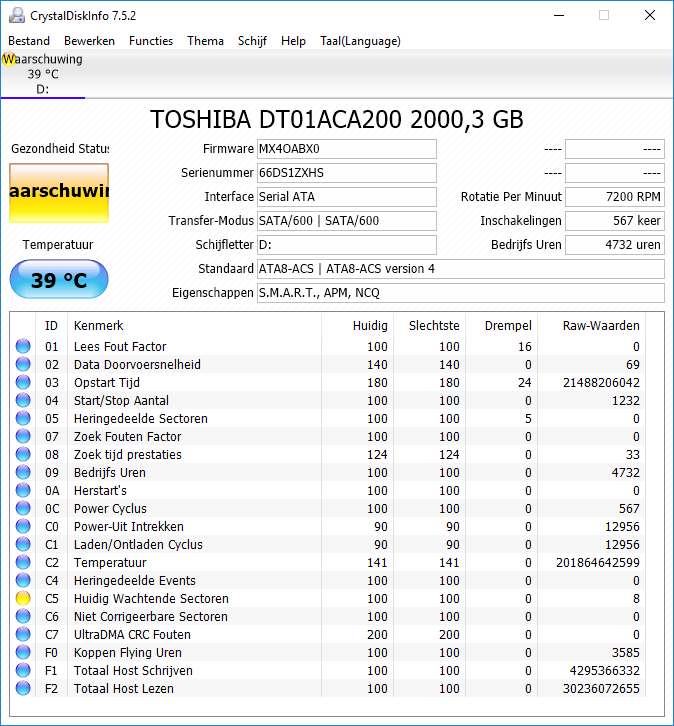Select the Huidig Wachtende Sectoren row text
Viewport: 674px width, 726px height.
(151, 598)
